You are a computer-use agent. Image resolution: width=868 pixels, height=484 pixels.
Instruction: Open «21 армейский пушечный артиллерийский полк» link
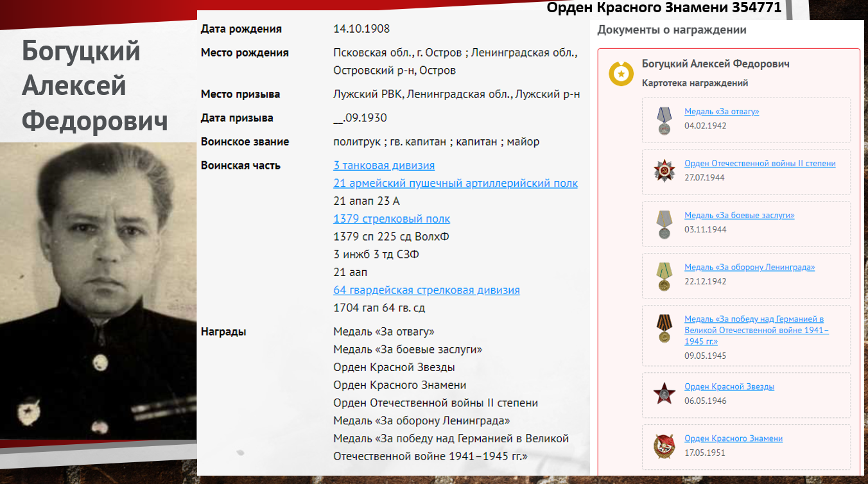pos(456,184)
